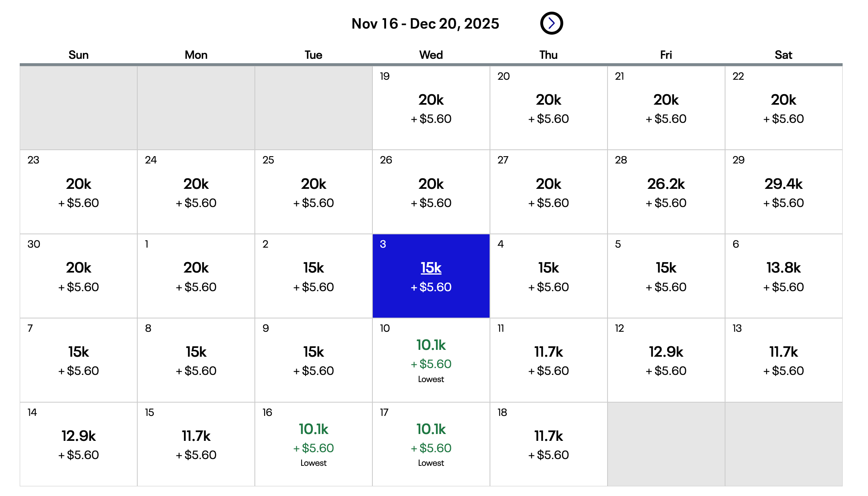Select December 15 with 11.7k fare
Viewport: 868px width, 496px height.
[196, 444]
